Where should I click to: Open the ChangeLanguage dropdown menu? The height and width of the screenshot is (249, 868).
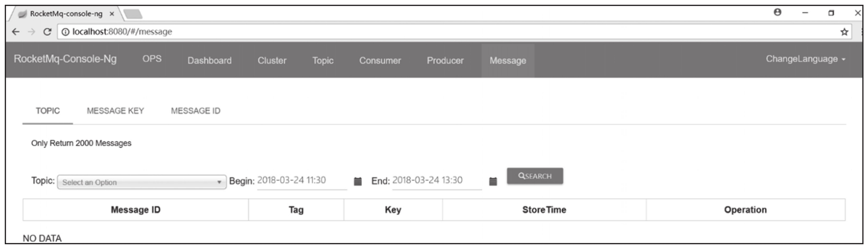point(806,59)
